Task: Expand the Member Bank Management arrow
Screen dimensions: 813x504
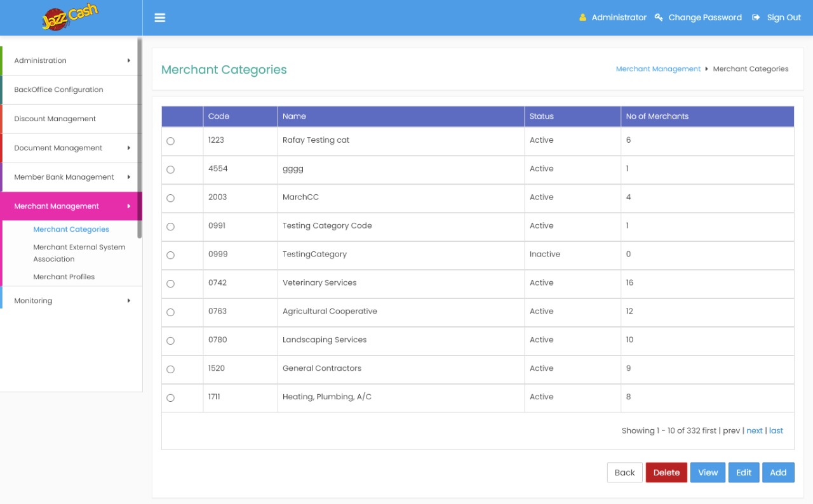Action: 129,177
